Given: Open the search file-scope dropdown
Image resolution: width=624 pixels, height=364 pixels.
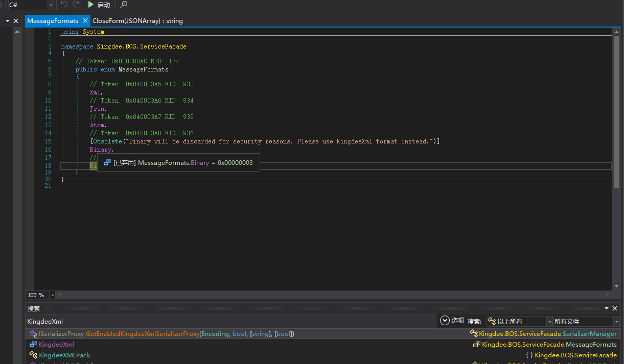Looking at the screenshot, I should point(616,322).
